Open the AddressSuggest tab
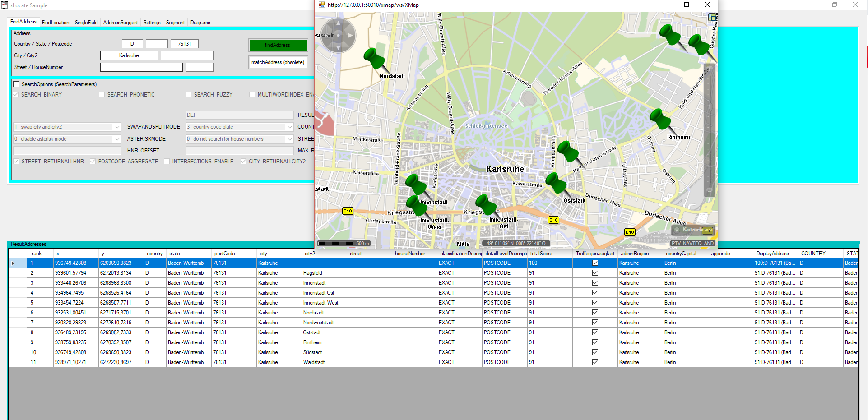Image resolution: width=868 pixels, height=420 pixels. (120, 23)
